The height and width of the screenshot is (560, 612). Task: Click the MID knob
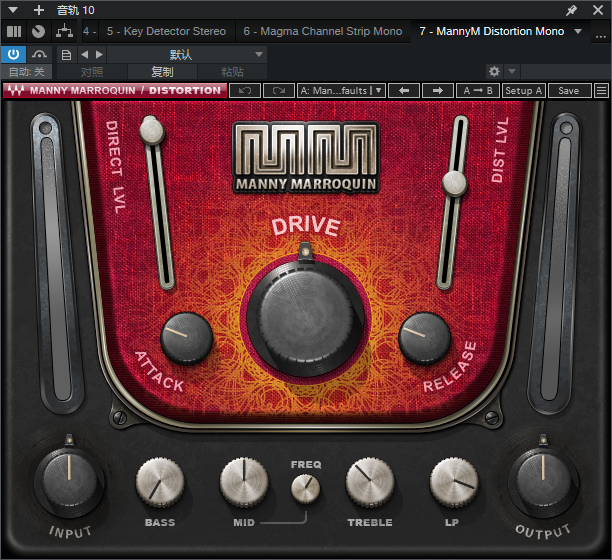tap(244, 483)
